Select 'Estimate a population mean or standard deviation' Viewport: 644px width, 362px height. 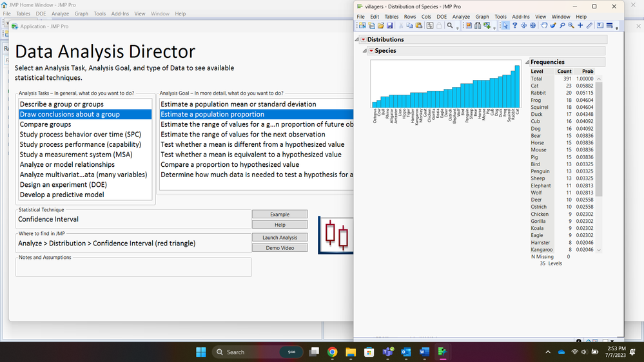(257, 104)
